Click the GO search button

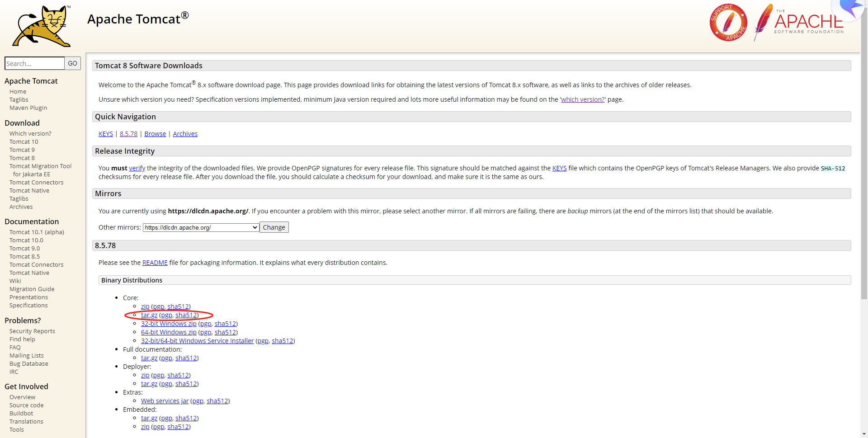(72, 63)
